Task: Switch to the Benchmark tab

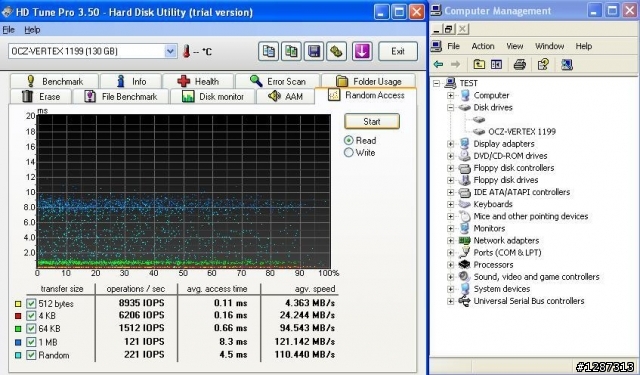Action: coord(54,81)
